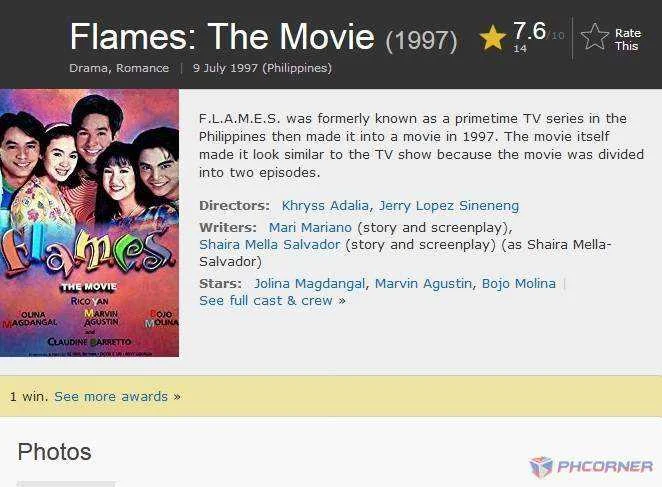Open Bojo Molina's star page

point(518,283)
